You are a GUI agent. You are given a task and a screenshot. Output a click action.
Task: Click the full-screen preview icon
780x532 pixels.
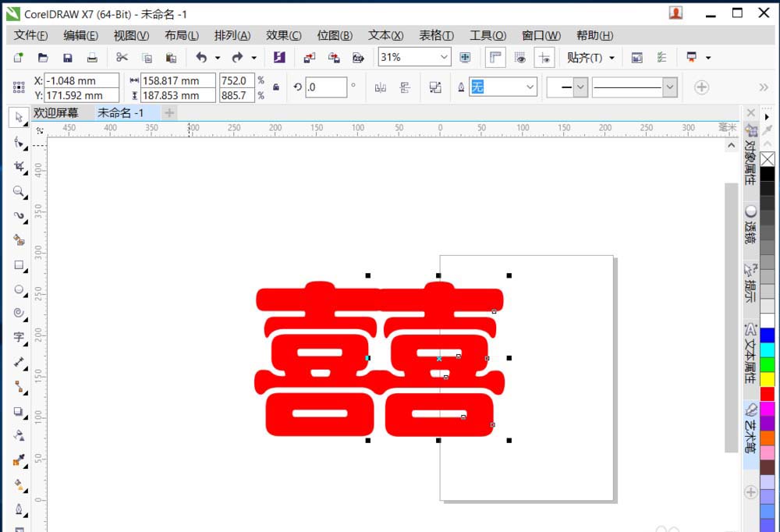coord(465,57)
